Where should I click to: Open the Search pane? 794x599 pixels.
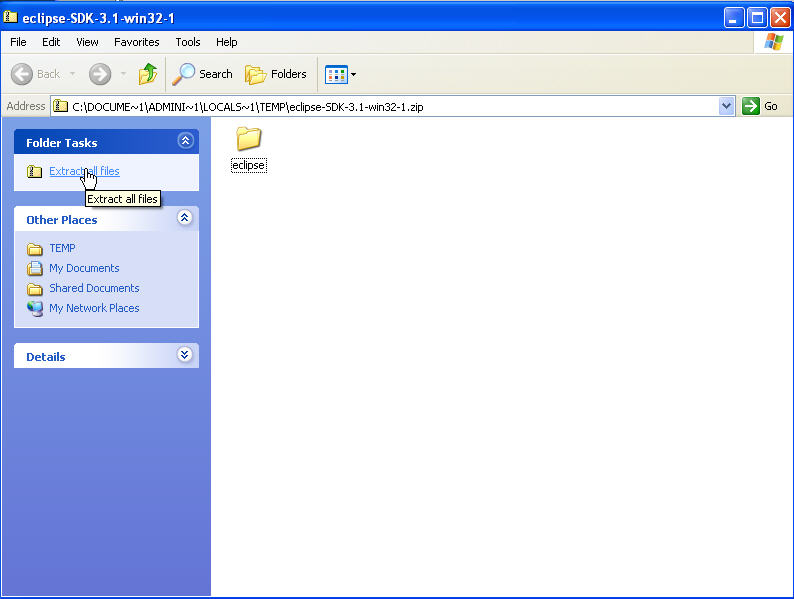click(x=202, y=74)
